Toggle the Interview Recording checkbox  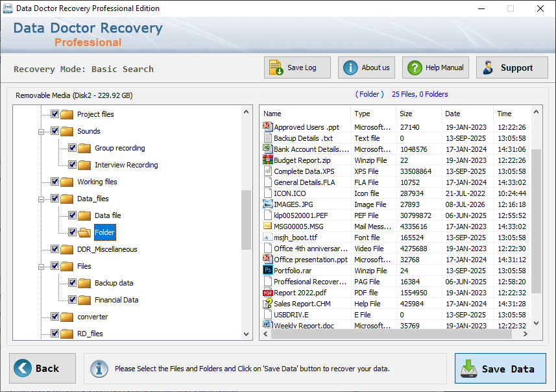point(72,165)
